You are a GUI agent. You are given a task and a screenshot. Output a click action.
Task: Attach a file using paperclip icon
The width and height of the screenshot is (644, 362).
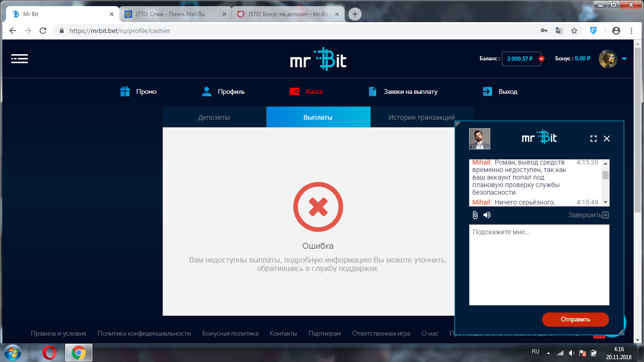coord(475,215)
